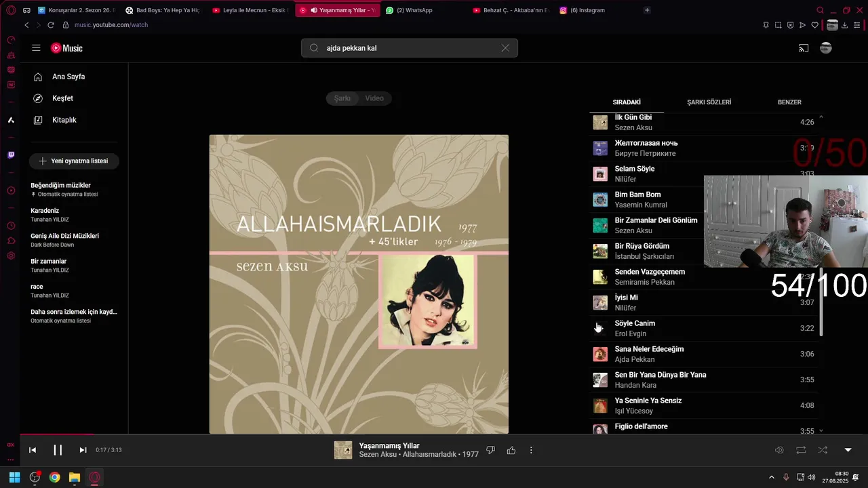Click the YouTube Music logo
This screenshot has width=868, height=488.
(x=66, y=48)
